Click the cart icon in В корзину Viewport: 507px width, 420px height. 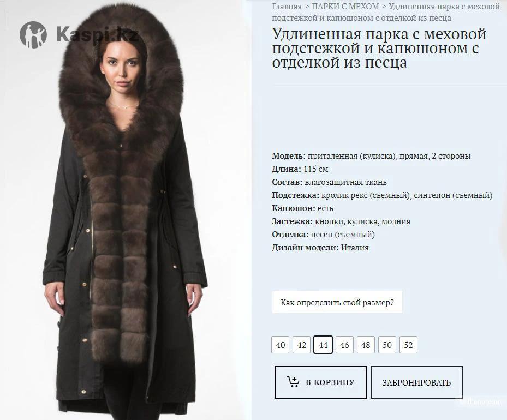pos(293,382)
